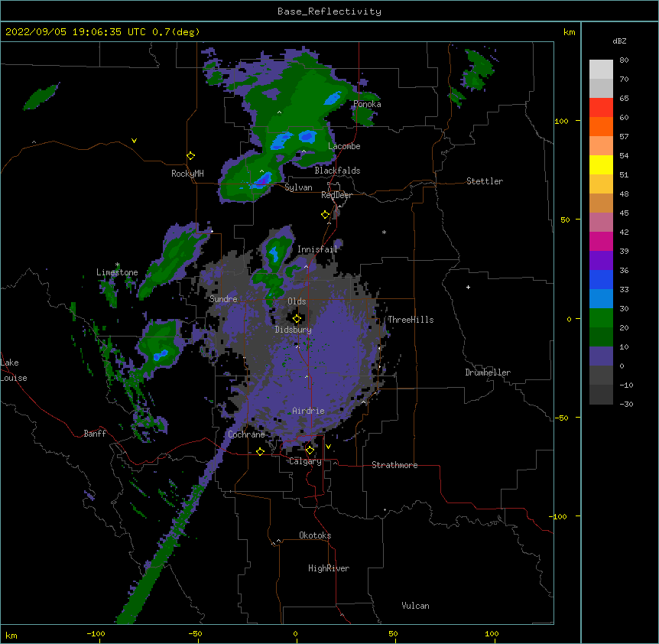
Task: Click the RockyMH label
Action: point(187,173)
